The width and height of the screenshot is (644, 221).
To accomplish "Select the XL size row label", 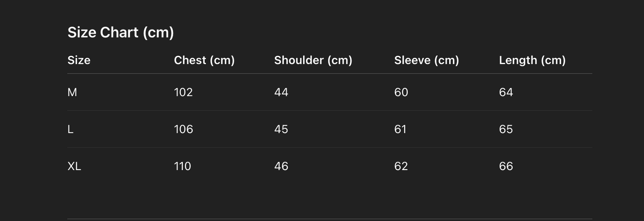I will click(74, 167).
